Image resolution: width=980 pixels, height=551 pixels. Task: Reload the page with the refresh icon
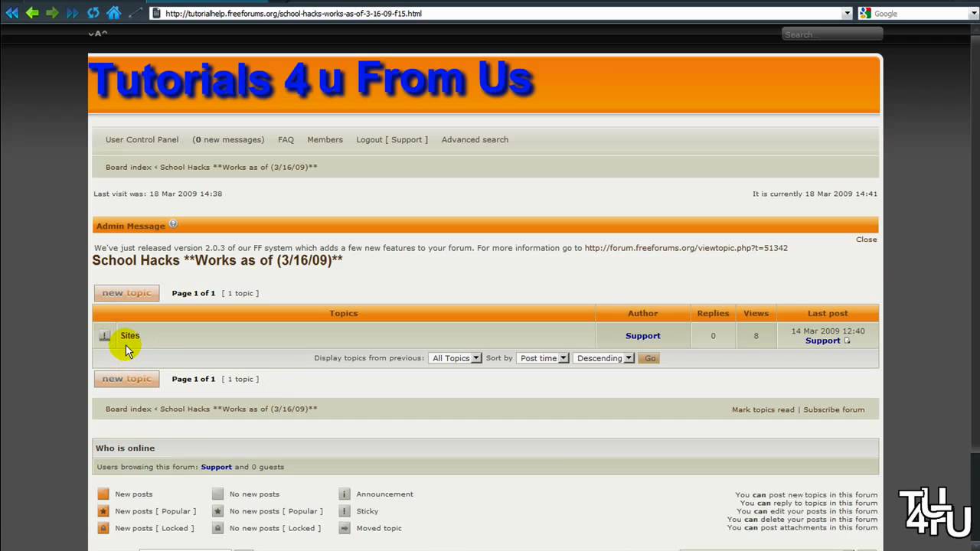(93, 13)
